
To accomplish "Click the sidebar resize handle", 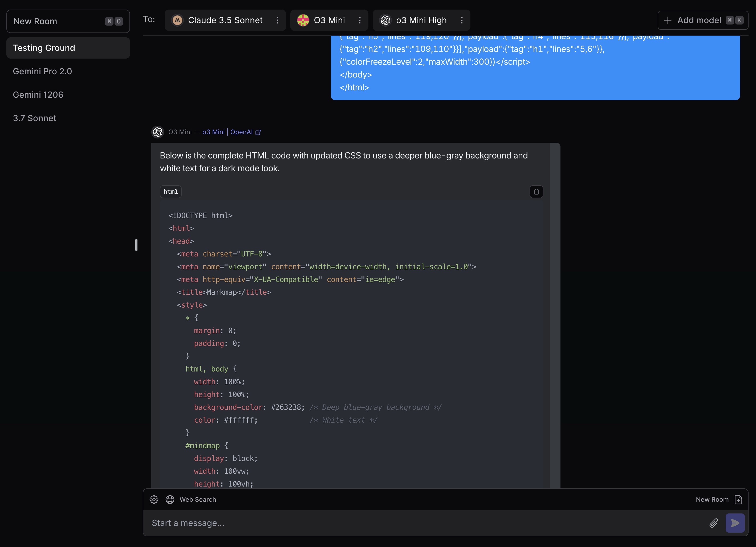I will click(136, 245).
